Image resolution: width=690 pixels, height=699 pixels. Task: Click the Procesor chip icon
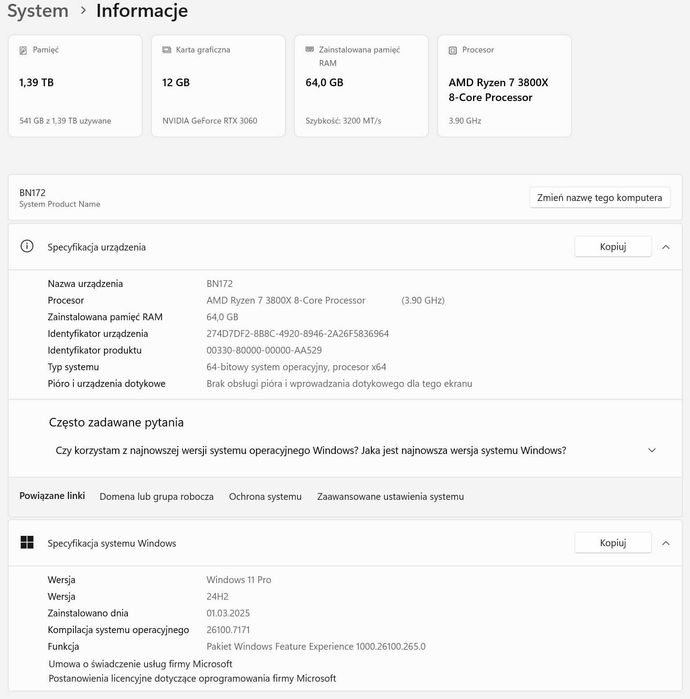[x=453, y=50]
